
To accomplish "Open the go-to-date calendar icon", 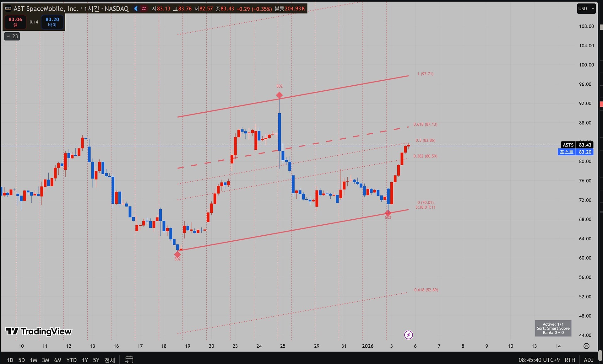I will [129, 360].
